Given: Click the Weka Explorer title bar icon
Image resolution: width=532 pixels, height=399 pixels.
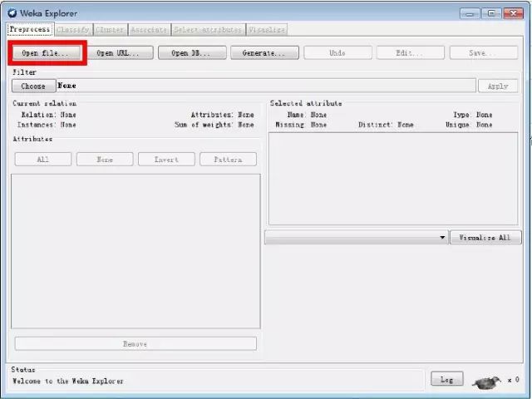Looking at the screenshot, I should 12,13.
